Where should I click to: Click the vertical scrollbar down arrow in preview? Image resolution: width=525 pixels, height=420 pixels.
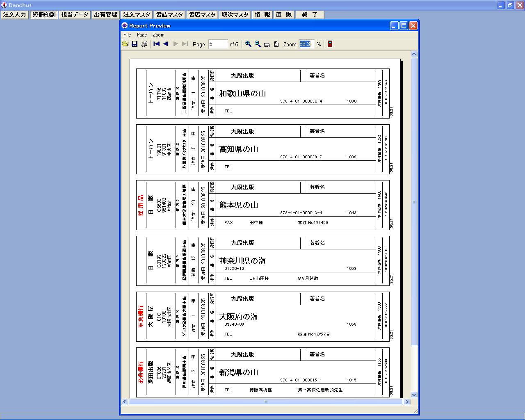pyautogui.click(x=414, y=395)
